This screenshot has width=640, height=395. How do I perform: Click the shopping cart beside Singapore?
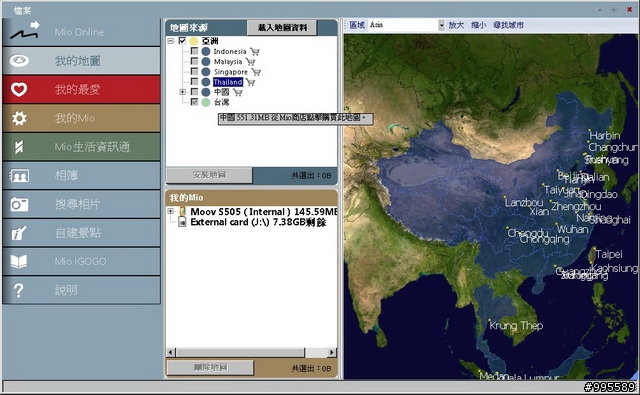[256, 72]
